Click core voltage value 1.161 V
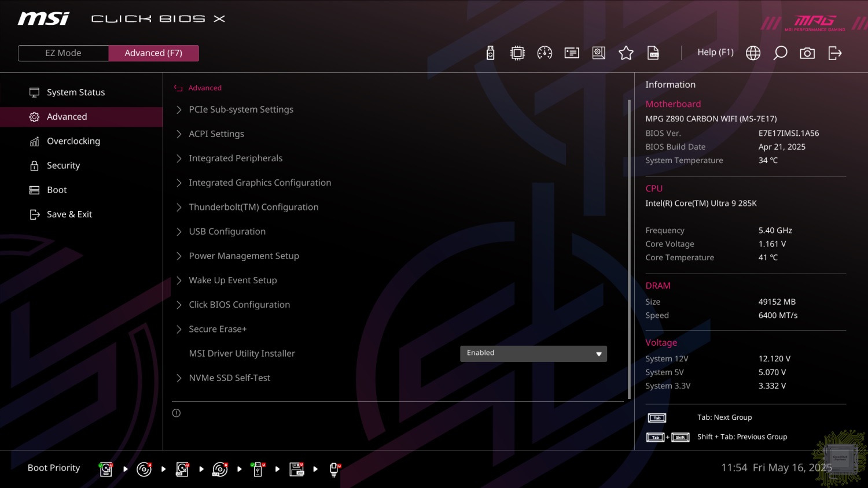 pos(772,244)
